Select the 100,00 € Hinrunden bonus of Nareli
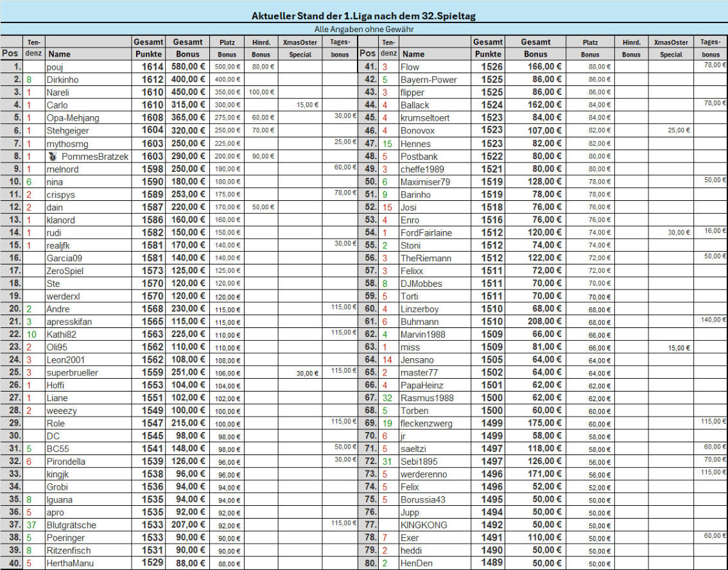Viewport: 728px width, 570px height. [x=261, y=92]
